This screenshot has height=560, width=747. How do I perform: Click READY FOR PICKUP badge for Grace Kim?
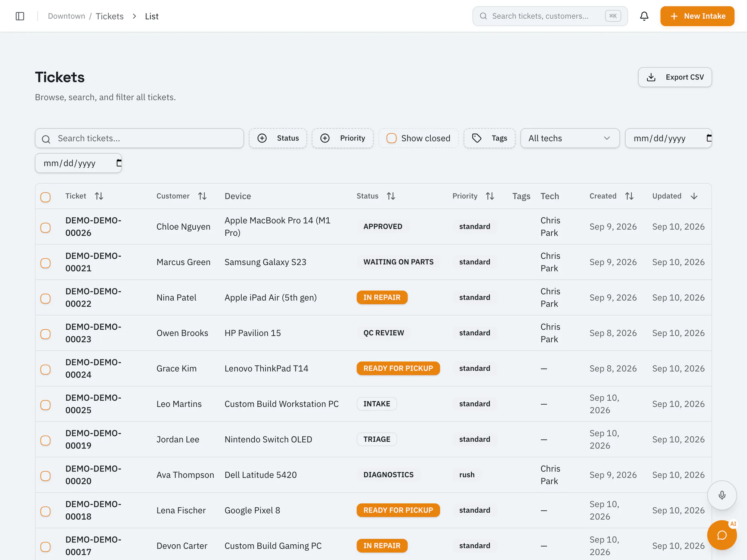pos(398,368)
